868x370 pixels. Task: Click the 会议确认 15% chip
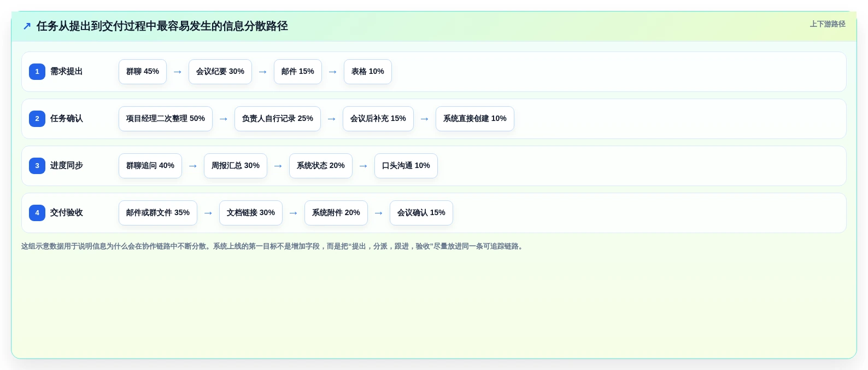pos(421,213)
